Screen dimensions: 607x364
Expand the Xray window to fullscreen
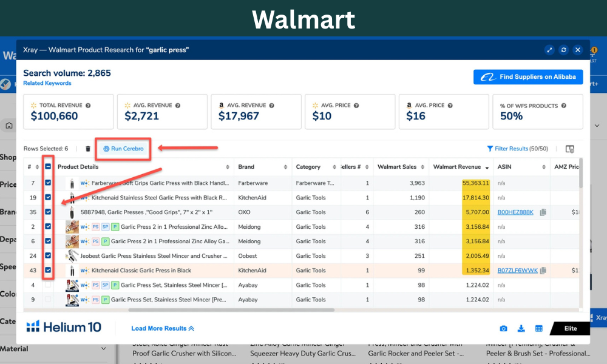coord(549,50)
